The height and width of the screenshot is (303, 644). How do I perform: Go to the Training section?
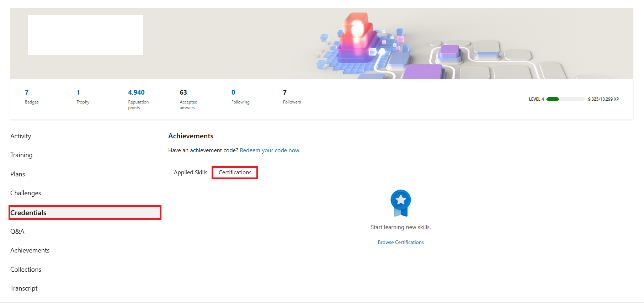(21, 155)
